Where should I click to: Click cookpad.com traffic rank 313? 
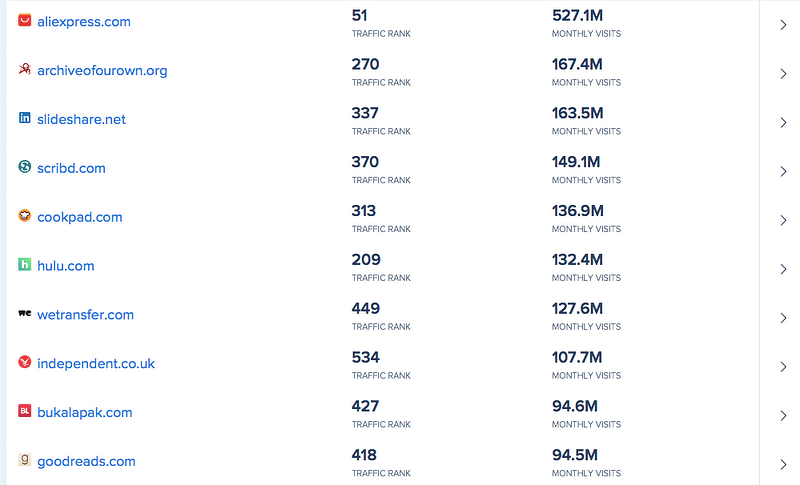pyautogui.click(x=363, y=211)
